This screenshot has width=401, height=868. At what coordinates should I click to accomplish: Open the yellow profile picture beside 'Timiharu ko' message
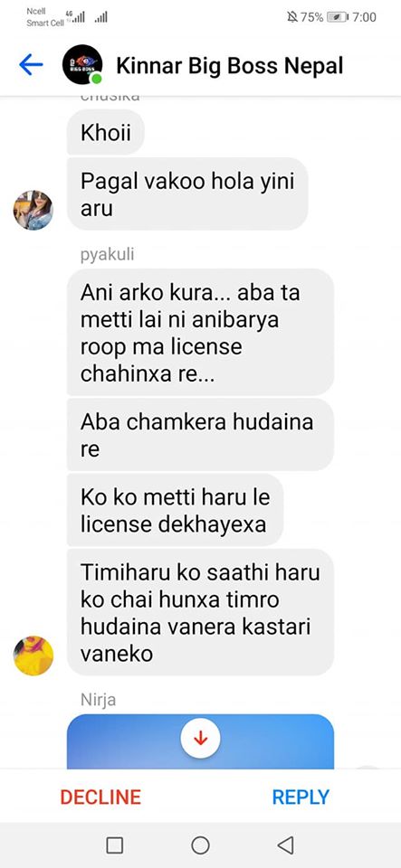coord(33,656)
